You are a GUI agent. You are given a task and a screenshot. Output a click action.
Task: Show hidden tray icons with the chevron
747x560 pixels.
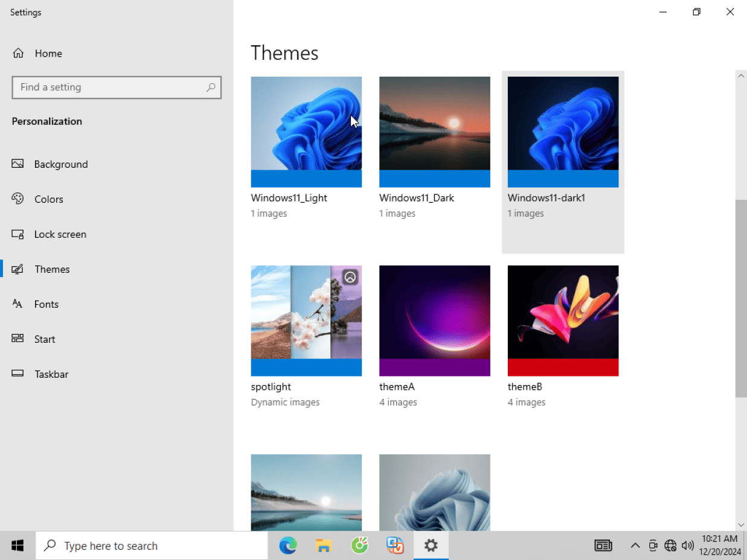point(635,546)
